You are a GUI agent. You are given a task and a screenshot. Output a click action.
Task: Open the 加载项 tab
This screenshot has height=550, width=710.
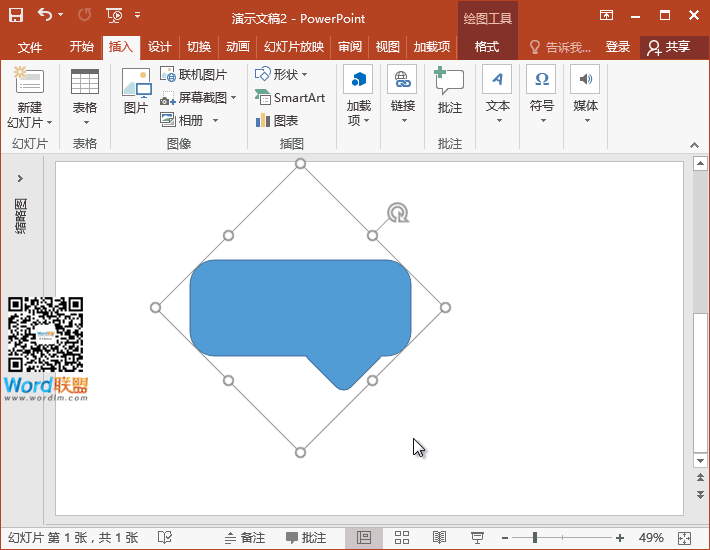[x=432, y=47]
